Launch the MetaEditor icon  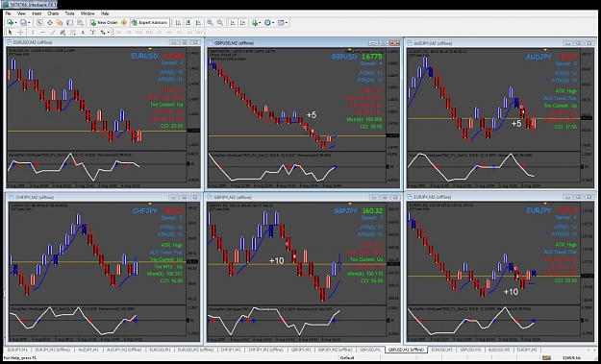click(x=124, y=23)
